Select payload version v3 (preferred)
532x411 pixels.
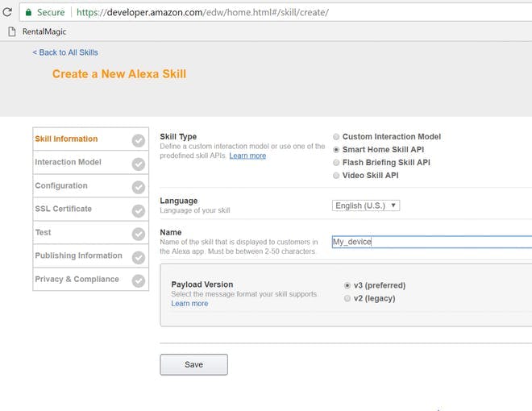[347, 285]
